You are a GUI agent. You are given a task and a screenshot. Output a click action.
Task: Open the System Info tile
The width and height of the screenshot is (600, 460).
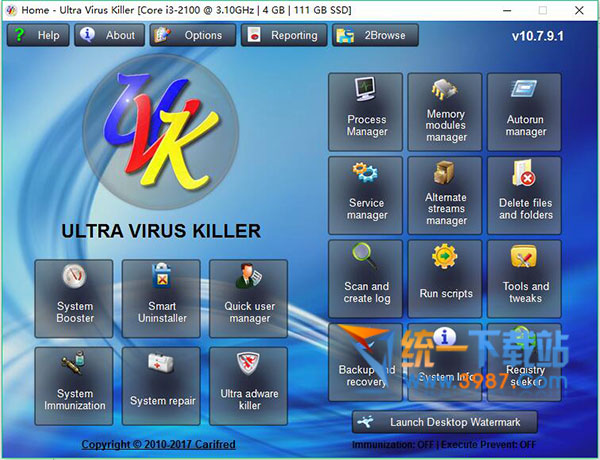445,362
